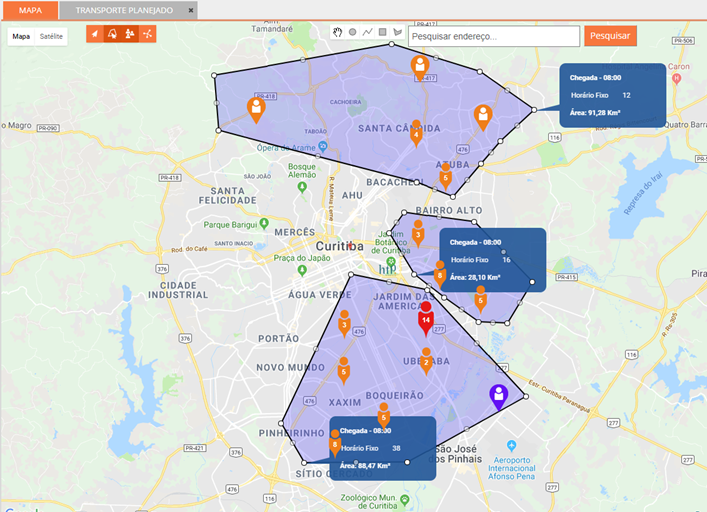This screenshot has height=512, width=707.
Task: Click the Pesquisar endereço search field
Action: click(494, 36)
